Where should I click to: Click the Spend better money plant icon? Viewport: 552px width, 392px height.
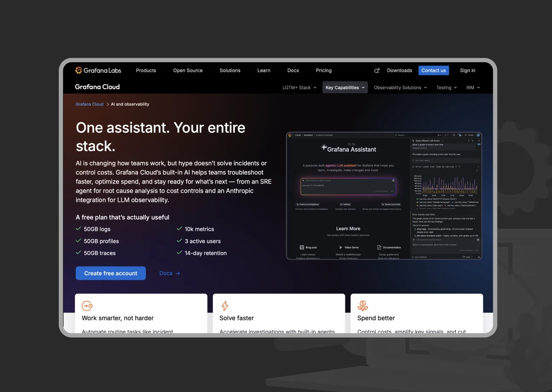point(362,306)
